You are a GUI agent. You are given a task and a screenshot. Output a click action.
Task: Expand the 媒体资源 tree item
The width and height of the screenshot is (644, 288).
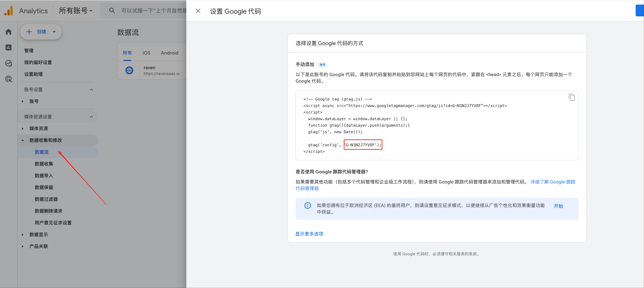[22, 128]
